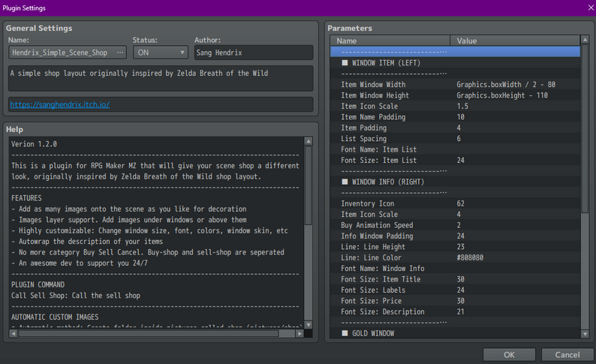The width and height of the screenshot is (596, 364).
Task: Click the OK button
Action: tap(509, 354)
